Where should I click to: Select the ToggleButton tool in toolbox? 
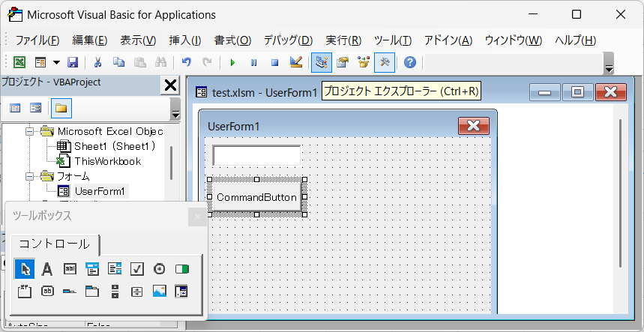182,269
